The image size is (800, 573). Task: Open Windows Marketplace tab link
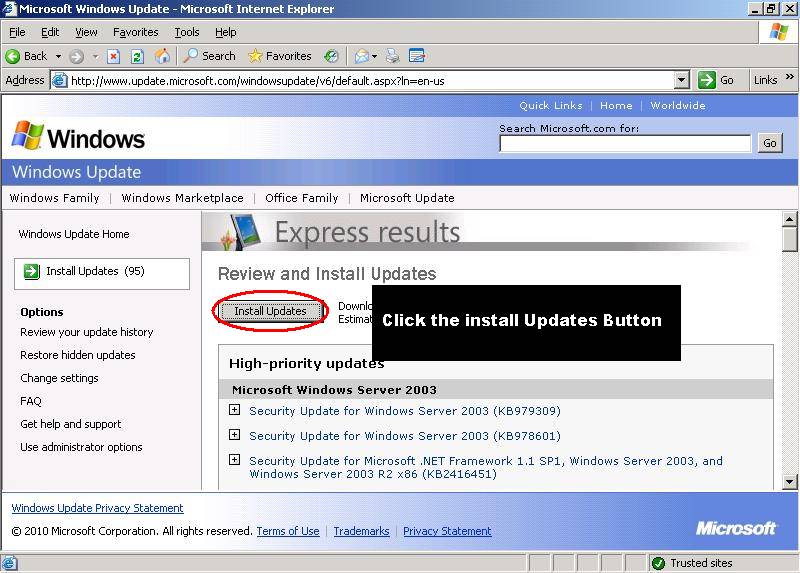pos(183,198)
